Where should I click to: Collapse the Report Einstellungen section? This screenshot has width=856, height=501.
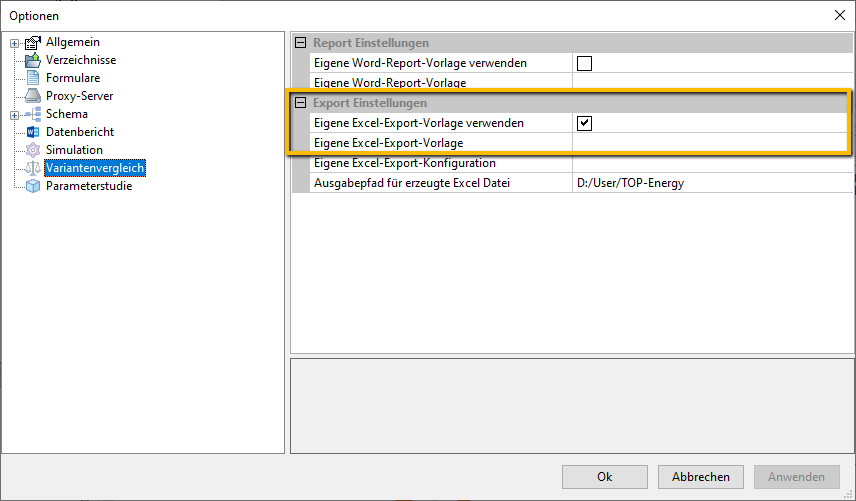coord(300,43)
